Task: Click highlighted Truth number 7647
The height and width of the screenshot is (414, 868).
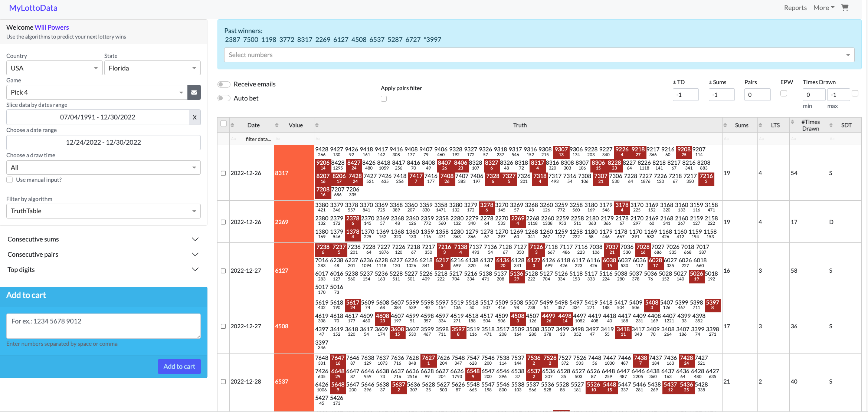Action: pos(338,360)
